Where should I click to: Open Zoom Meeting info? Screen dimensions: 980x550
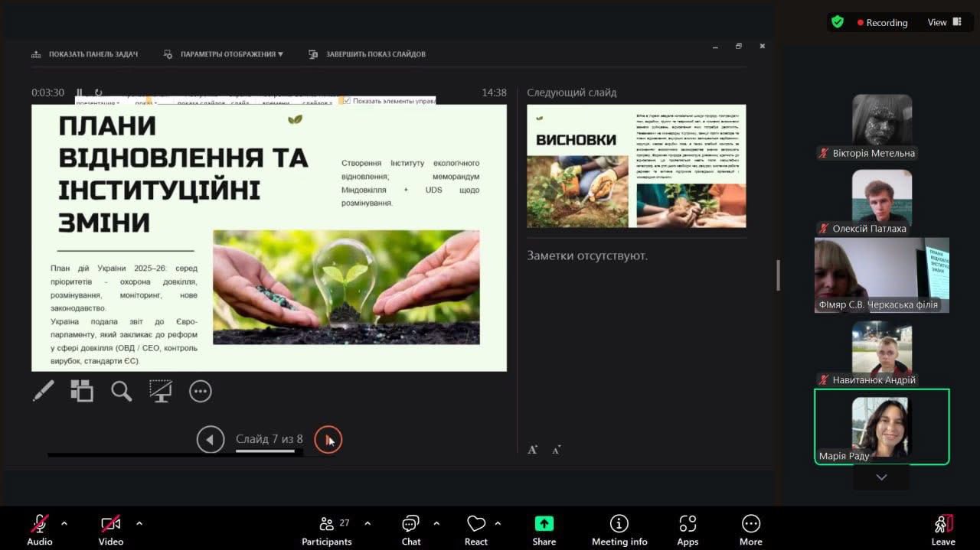click(x=619, y=529)
